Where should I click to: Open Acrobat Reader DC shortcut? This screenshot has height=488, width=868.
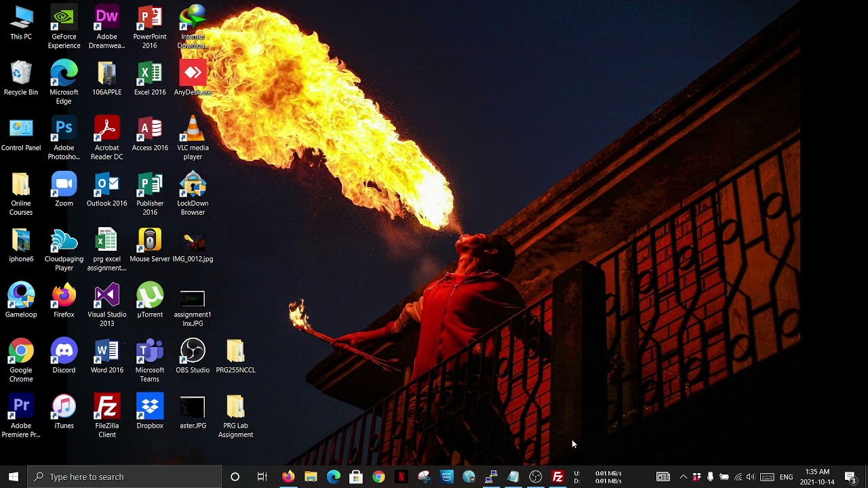pos(106,139)
